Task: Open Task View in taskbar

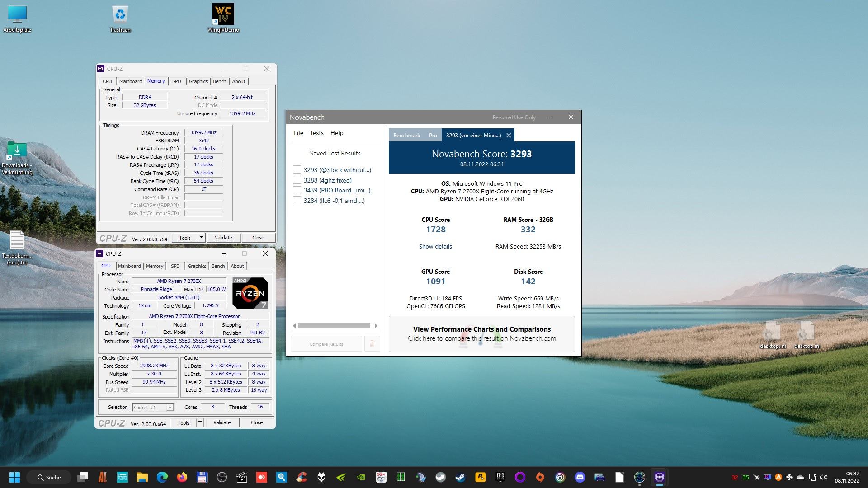Action: [83, 477]
